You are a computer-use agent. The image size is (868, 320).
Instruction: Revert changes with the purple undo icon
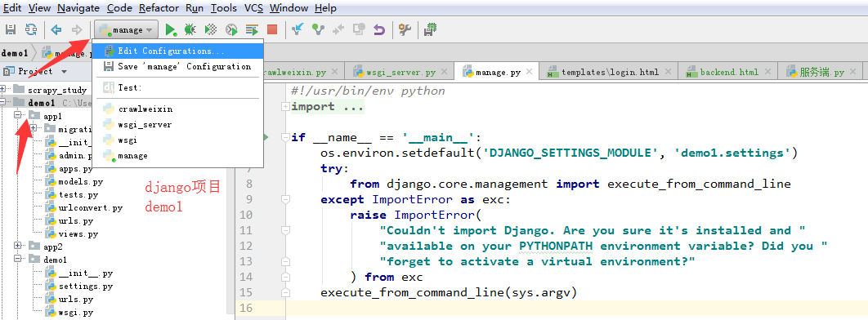[x=379, y=30]
